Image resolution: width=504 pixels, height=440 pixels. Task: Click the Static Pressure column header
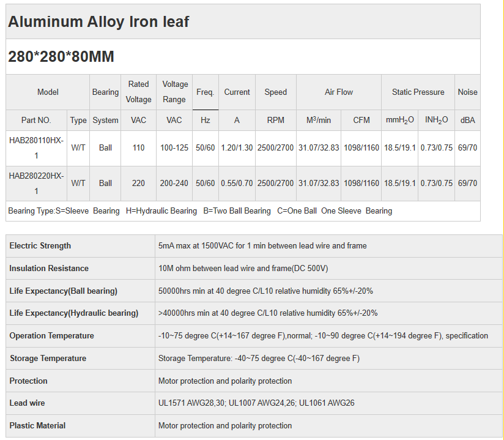pyautogui.click(x=418, y=92)
